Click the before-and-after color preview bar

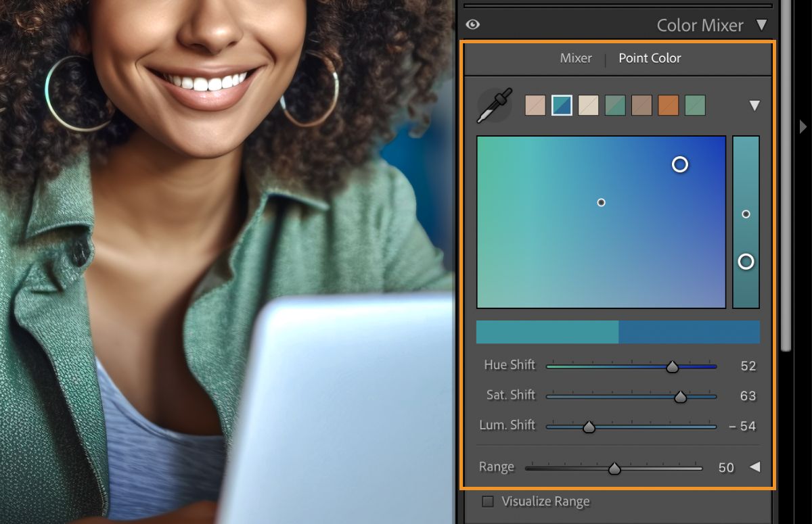[618, 331]
